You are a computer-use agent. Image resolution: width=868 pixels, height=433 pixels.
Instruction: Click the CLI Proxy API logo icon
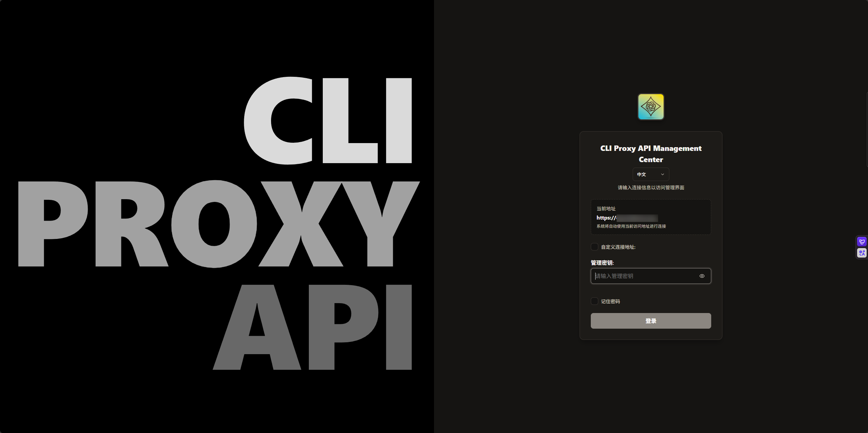tap(651, 107)
